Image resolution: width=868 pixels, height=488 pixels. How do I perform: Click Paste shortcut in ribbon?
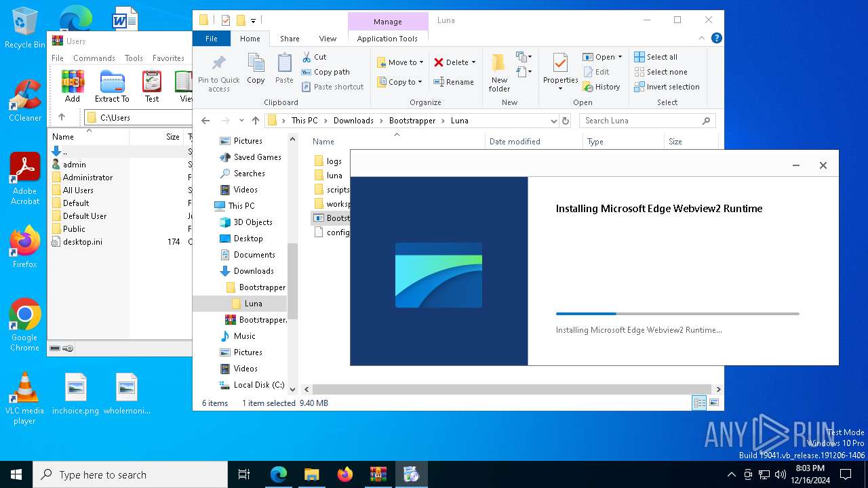(x=332, y=87)
